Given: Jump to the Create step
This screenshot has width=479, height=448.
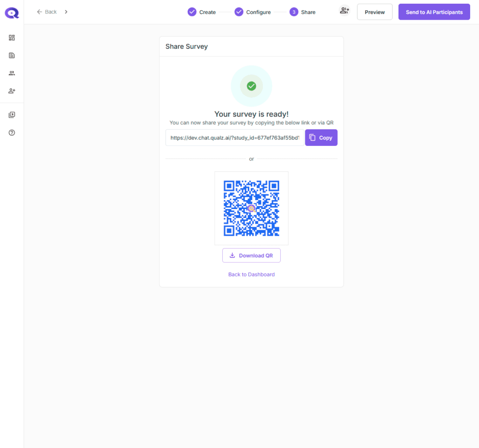Looking at the screenshot, I should [x=202, y=12].
